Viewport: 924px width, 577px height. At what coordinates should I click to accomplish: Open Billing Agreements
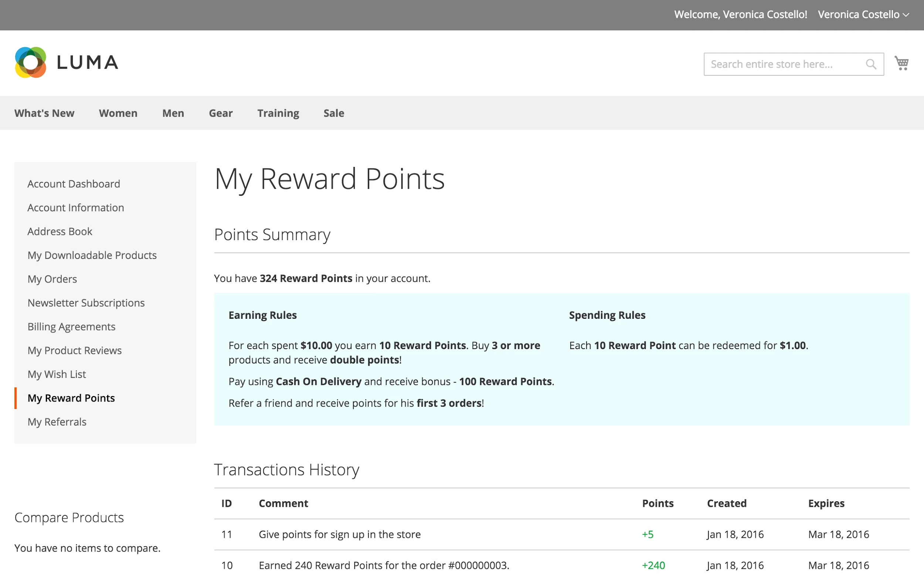(71, 326)
